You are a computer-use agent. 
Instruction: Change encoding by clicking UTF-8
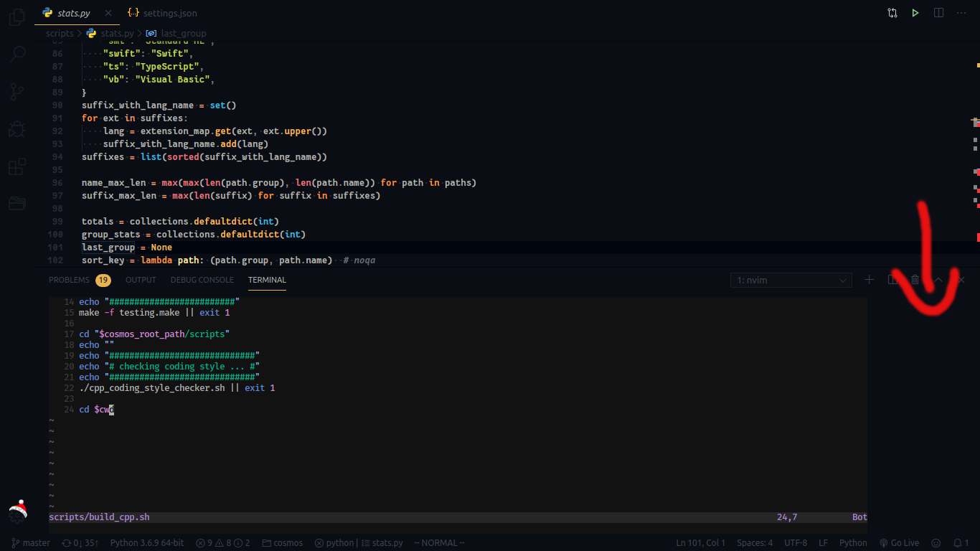[796, 542]
